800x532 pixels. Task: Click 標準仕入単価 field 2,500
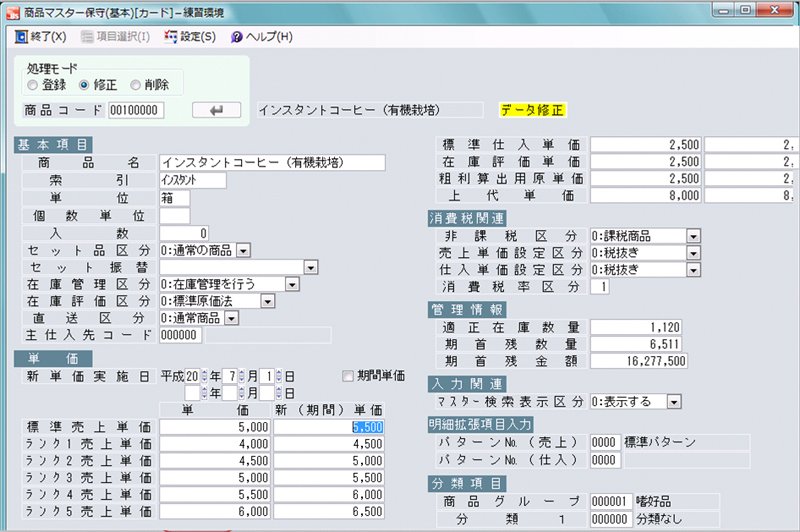pos(645,145)
